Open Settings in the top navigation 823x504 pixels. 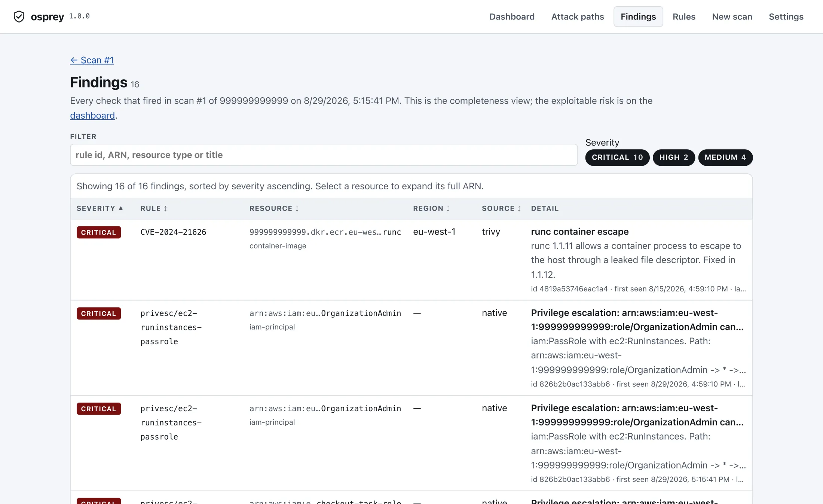pyautogui.click(x=786, y=16)
